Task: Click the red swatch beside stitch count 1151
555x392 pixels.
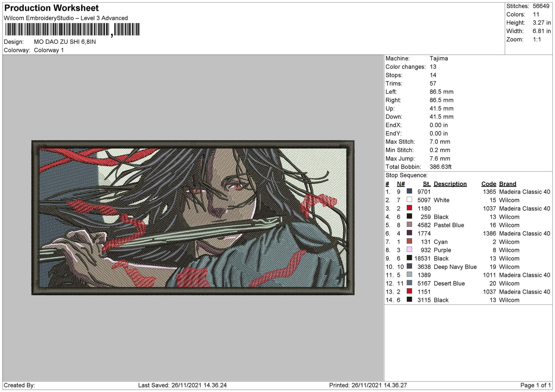Action: point(409,291)
